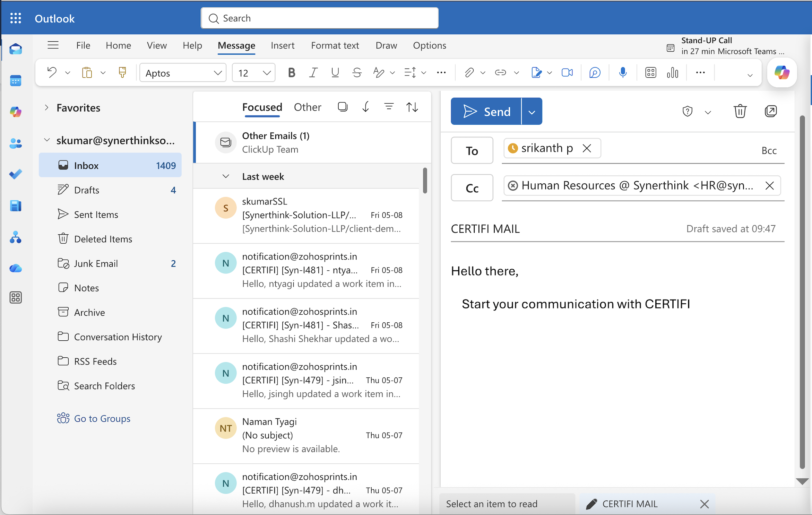Click the To recipients button
This screenshot has width=812, height=515.
tap(472, 150)
